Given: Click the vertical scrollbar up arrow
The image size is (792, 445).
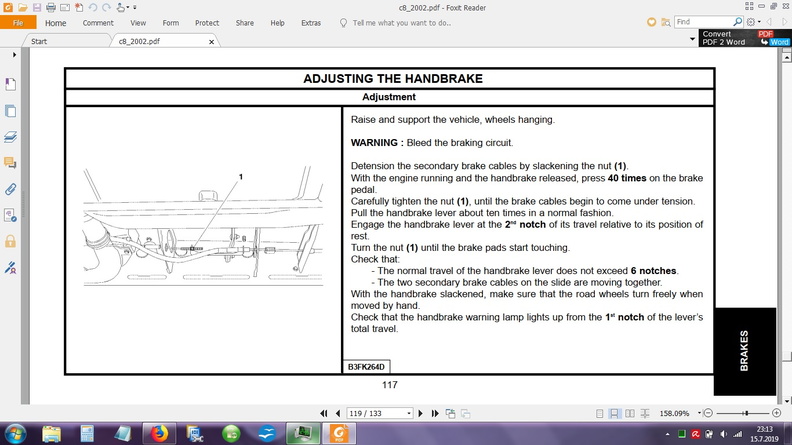Looking at the screenshot, I should point(786,58).
